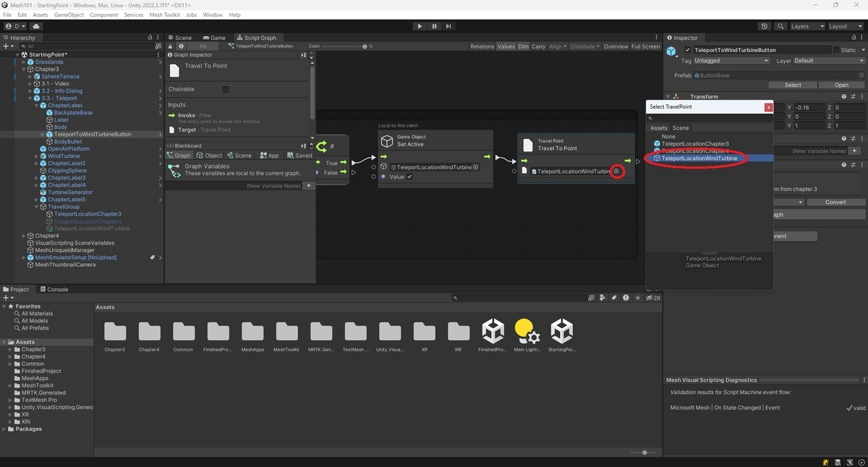Viewport: 868px width, 467px height.
Task: Click the plus create button in Hierarchy
Action: 8,46
